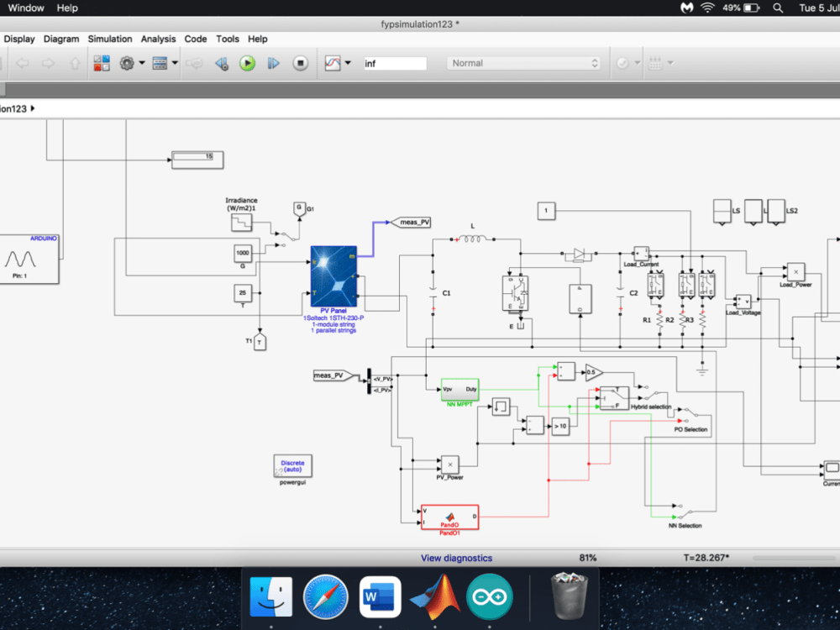
Task: Expand the arrow next to the gear icon
Action: [x=141, y=62]
